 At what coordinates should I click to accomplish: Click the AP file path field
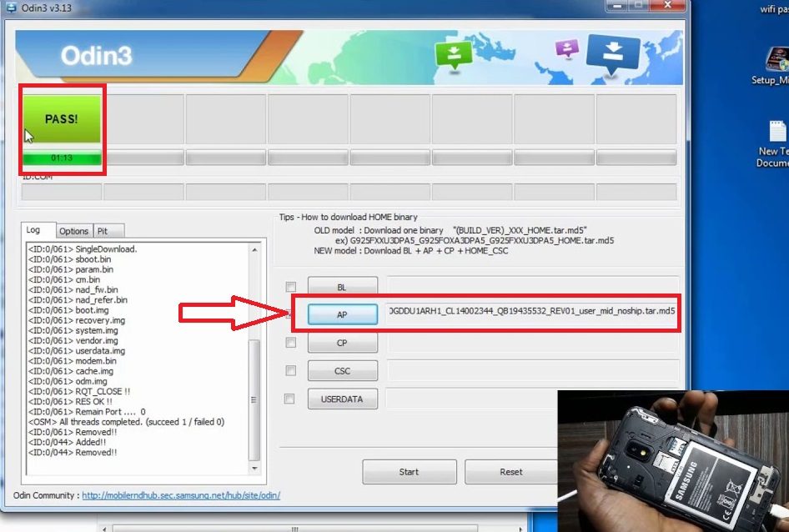coord(532,312)
